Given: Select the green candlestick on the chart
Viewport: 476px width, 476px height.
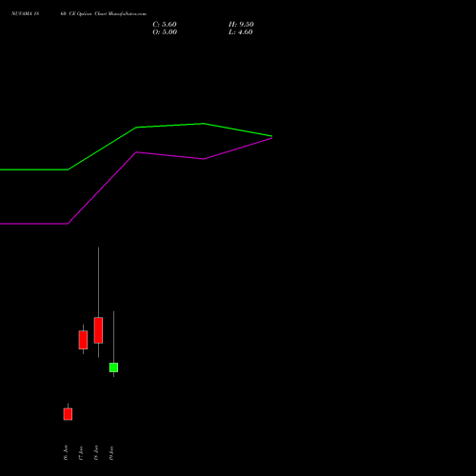Looking at the screenshot, I should click(x=113, y=367).
